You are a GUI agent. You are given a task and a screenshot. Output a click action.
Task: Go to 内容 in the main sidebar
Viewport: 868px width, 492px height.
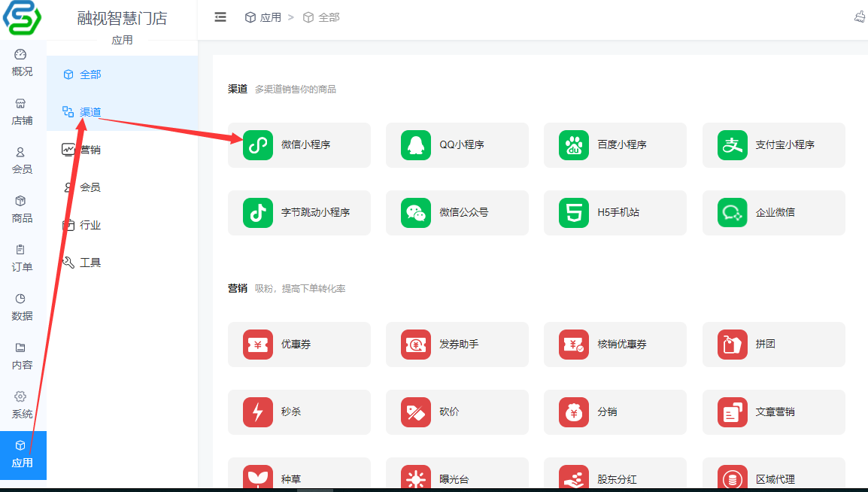click(x=22, y=357)
